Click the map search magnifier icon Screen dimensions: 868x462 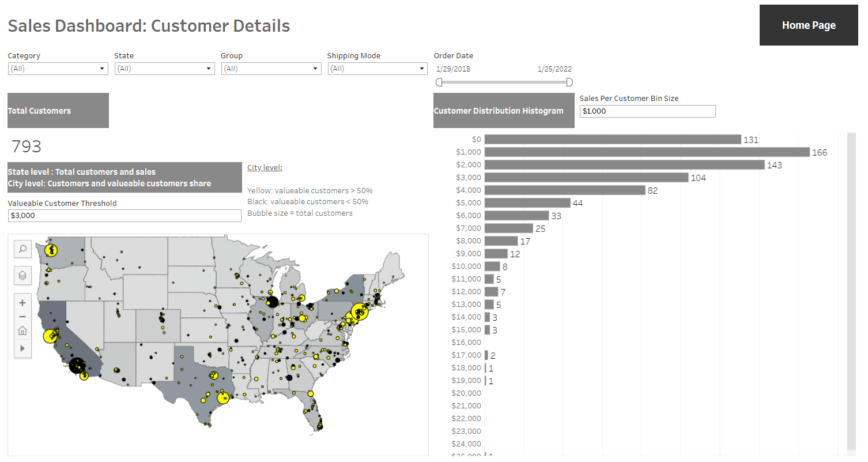(x=22, y=249)
